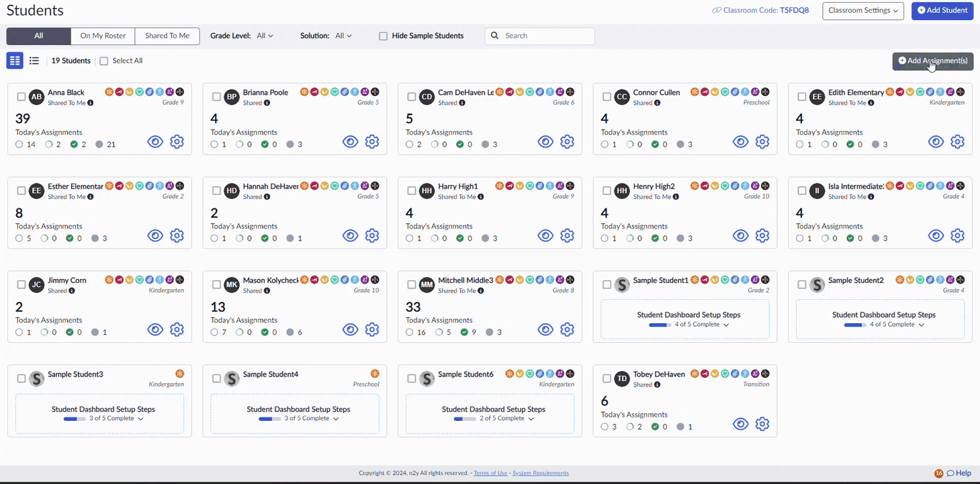980x484 pixels.
Task: Click the Add Student button
Action: click(942, 11)
